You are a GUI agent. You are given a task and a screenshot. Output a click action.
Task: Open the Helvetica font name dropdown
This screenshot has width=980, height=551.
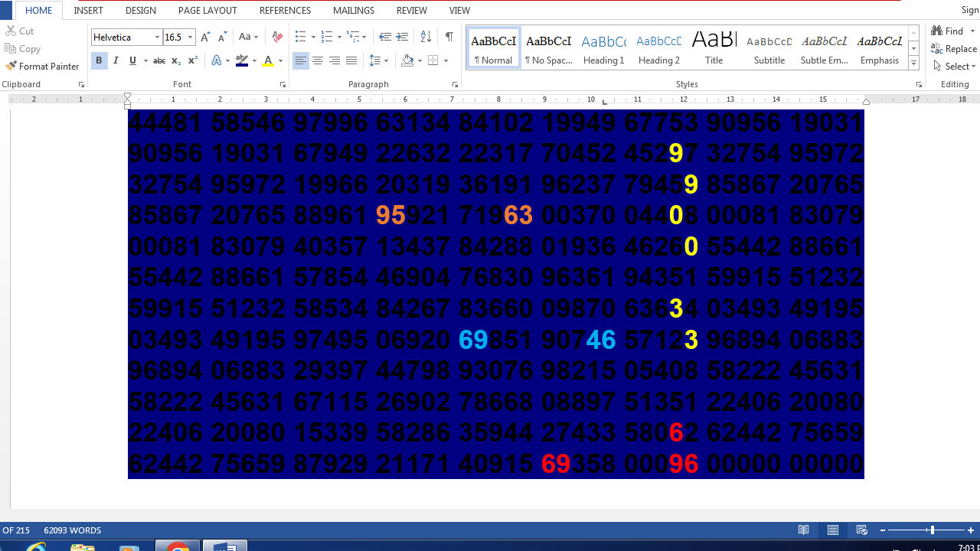point(157,37)
